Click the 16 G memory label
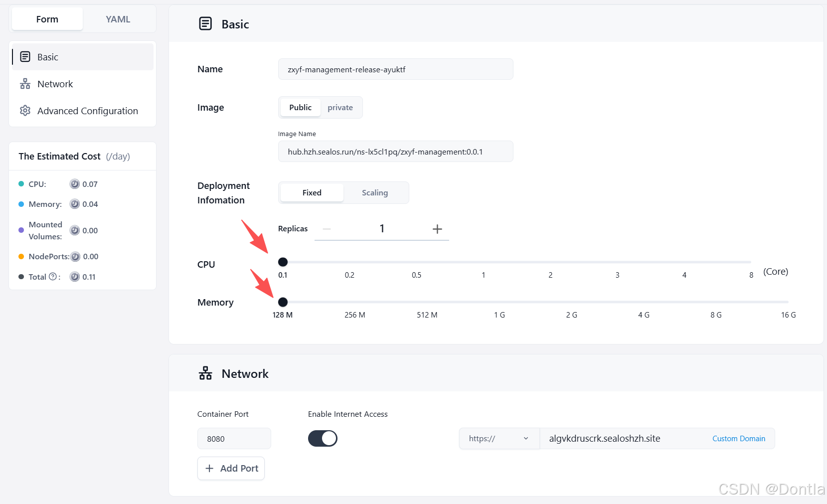The height and width of the screenshot is (504, 827). click(x=788, y=315)
